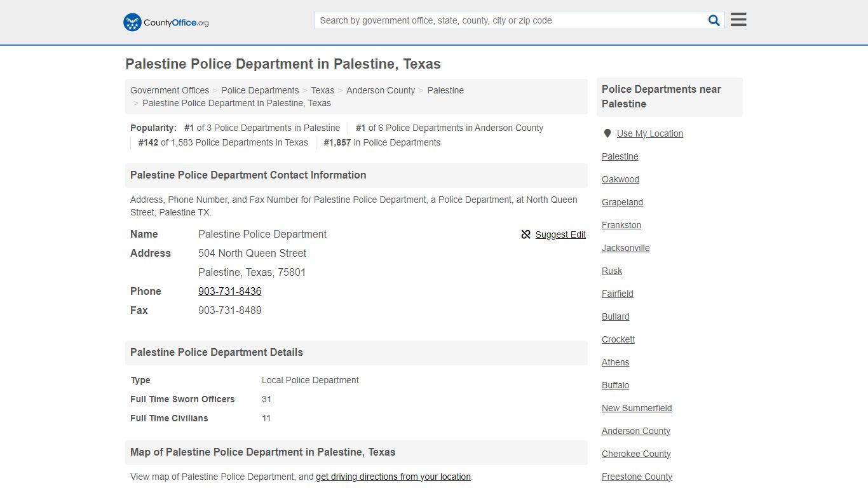868x488 pixels.
Task: Open the Bullard link
Action: tap(615, 316)
